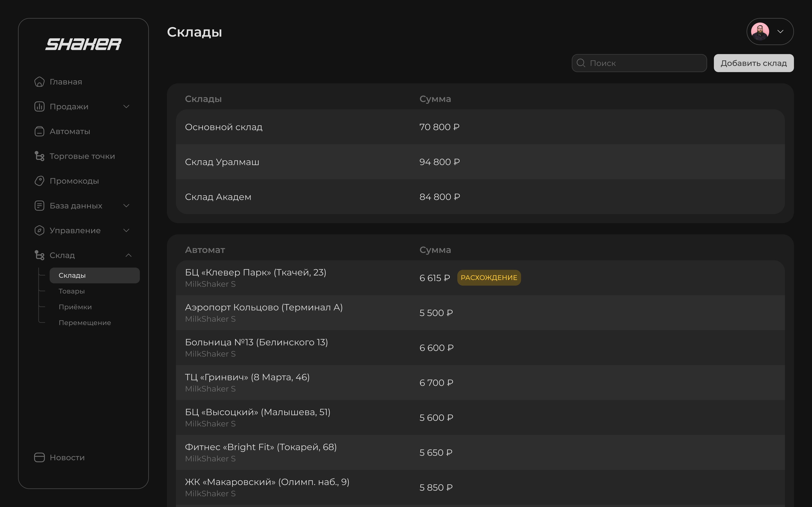Image resolution: width=812 pixels, height=507 pixels.
Task: Go to Приёмки submenu item
Action: (x=75, y=307)
